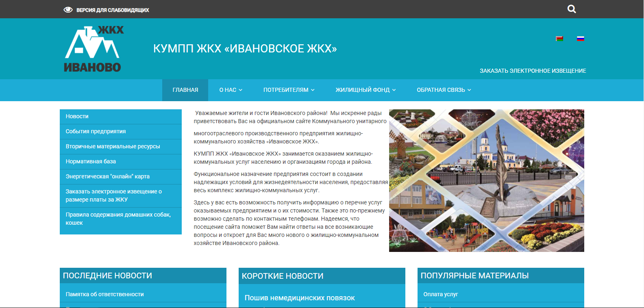Expand the ПОТРЕБИТЕЛЯМ dropdown menu
This screenshot has height=308, width=644.
point(289,90)
